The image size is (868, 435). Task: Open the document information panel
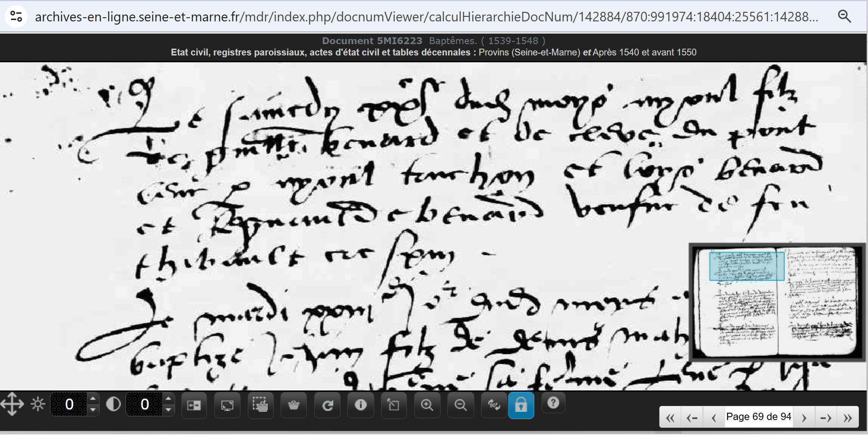(x=361, y=405)
